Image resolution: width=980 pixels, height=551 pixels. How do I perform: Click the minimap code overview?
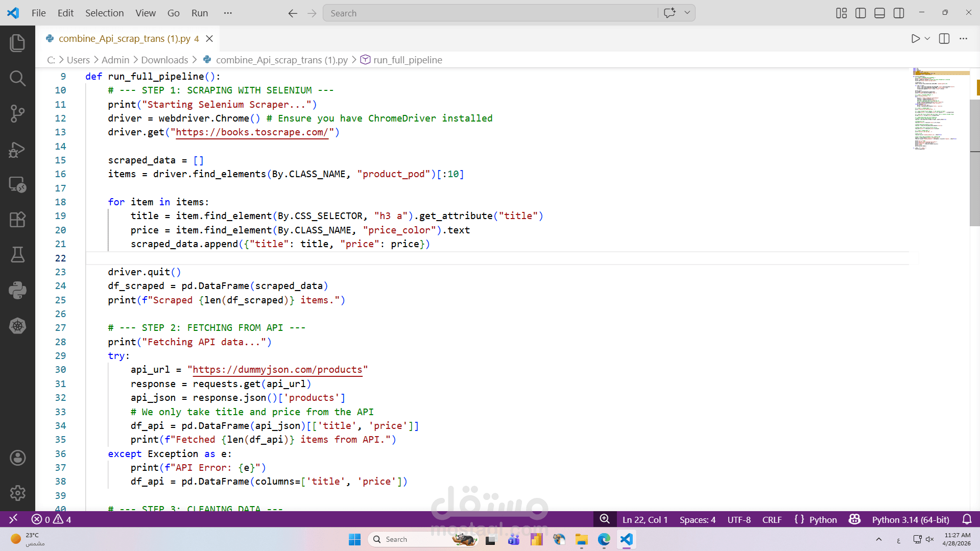pos(941,109)
